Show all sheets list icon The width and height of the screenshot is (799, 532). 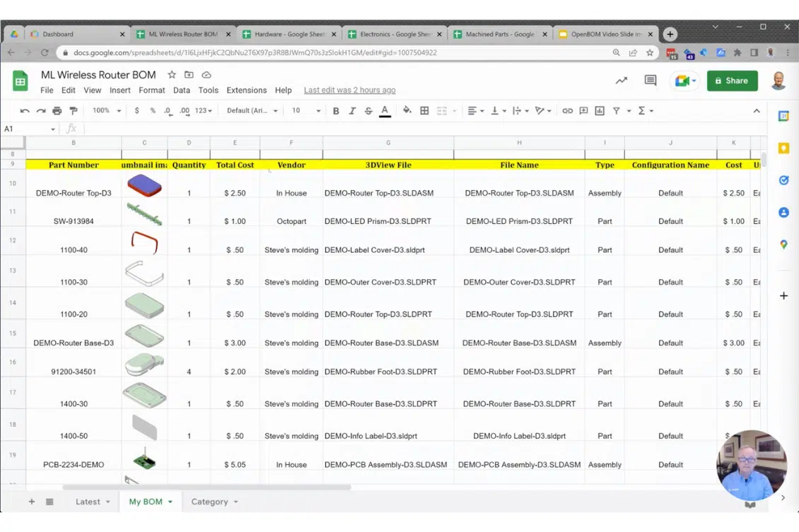49,502
